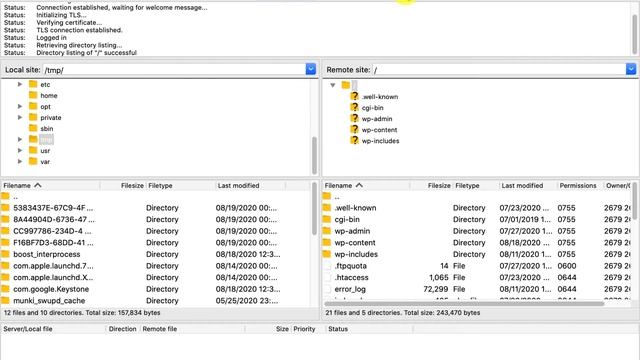Click the remote file list horizontal scrollbar
Image resolution: width=640 pixels, height=360 pixels.
464,304
